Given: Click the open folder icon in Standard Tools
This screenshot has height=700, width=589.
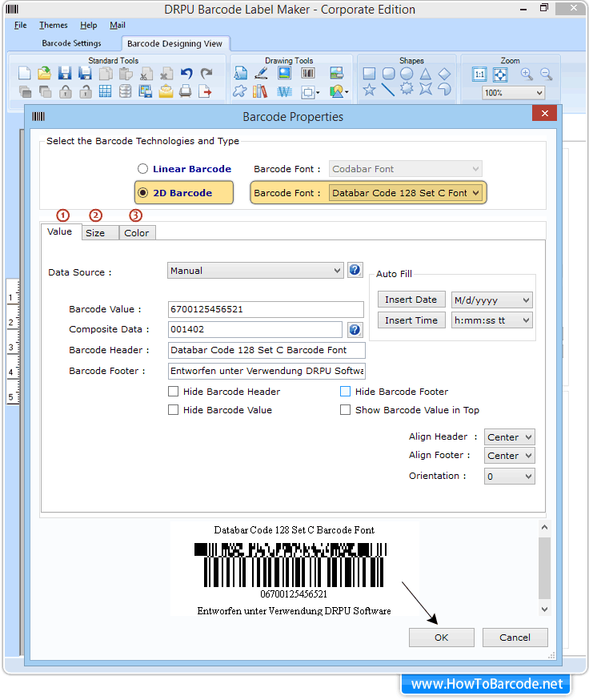Looking at the screenshot, I should point(45,74).
